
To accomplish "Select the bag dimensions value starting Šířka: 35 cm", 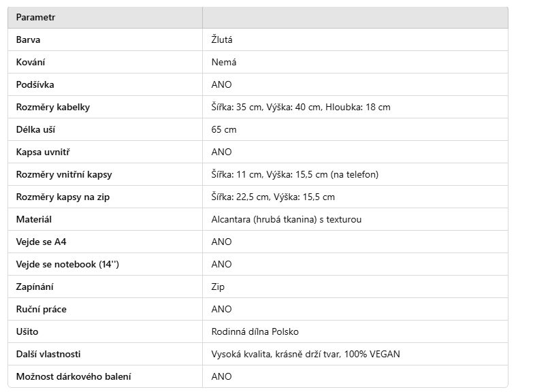I will pos(301,107).
